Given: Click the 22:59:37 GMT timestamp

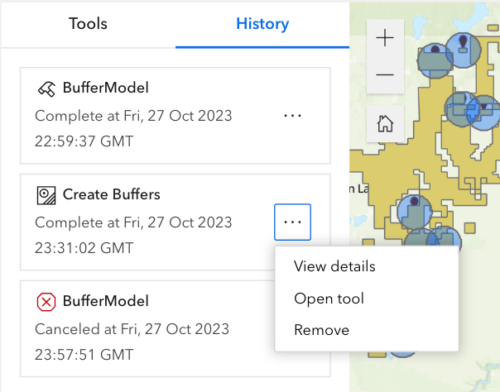Looking at the screenshot, I should point(84,141).
